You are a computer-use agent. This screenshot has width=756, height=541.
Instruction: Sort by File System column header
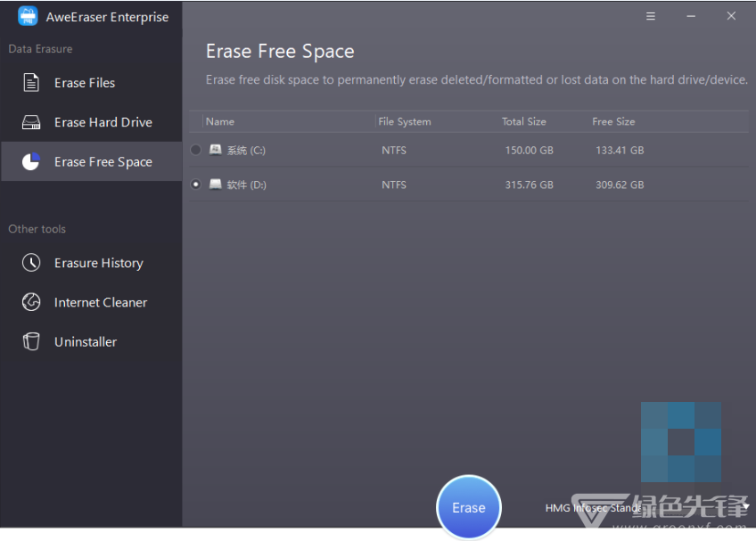(405, 121)
